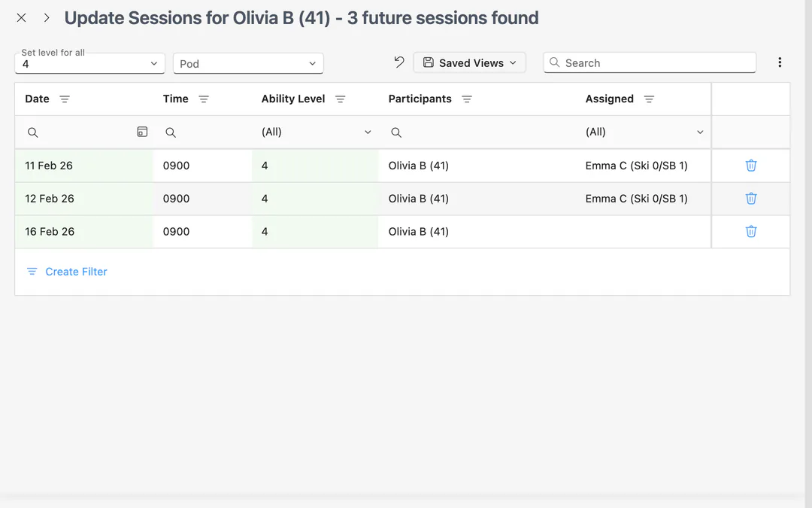Viewport: 812px width, 508px height.
Task: Click the undo reset arrow icon
Action: 398,62
